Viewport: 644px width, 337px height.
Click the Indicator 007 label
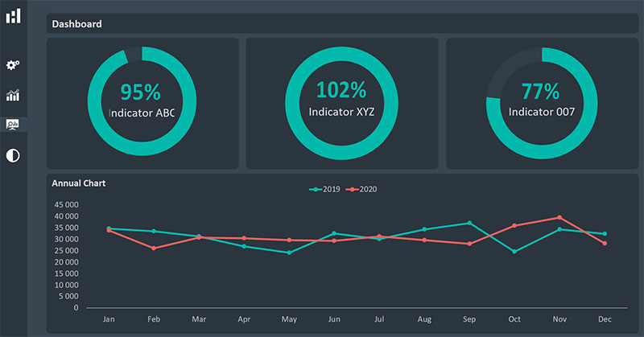541,112
